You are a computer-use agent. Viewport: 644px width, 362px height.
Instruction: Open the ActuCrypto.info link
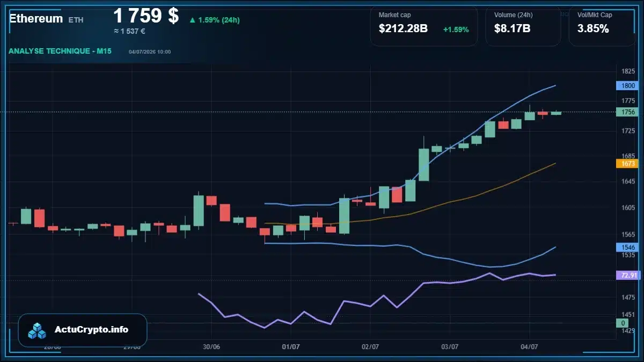click(92, 330)
